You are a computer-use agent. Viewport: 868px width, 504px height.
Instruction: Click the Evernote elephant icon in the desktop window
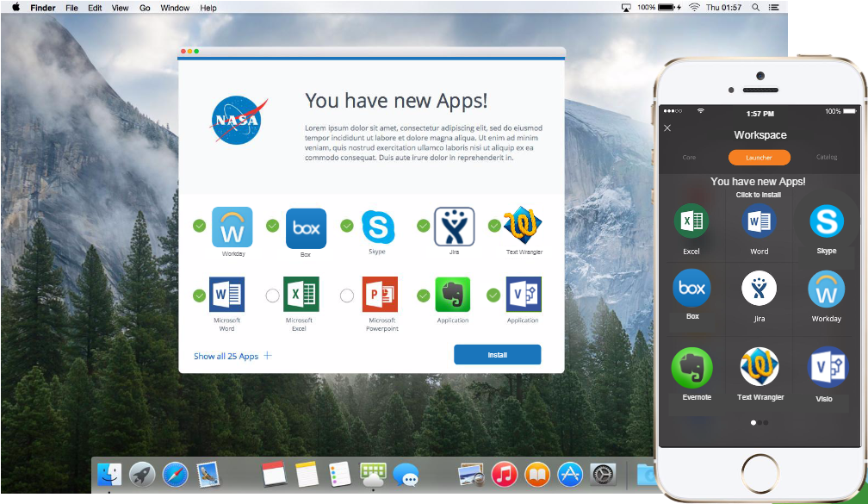(x=453, y=294)
